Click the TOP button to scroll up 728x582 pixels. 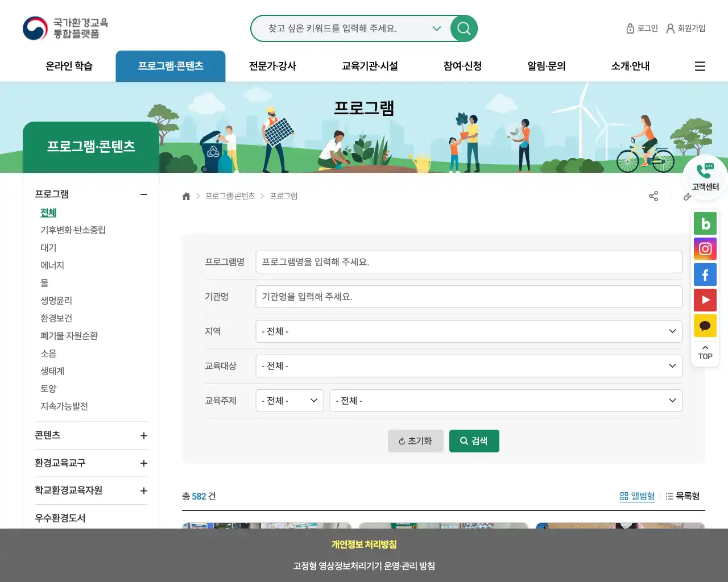[705, 352]
